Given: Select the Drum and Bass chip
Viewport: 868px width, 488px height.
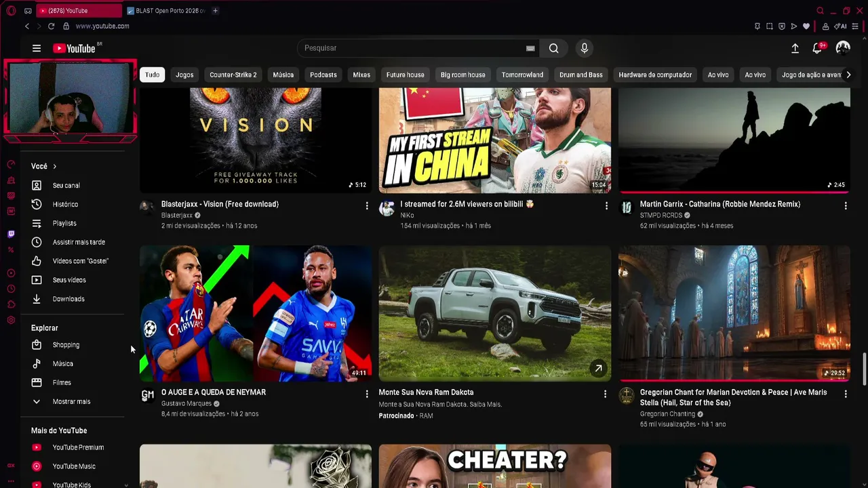Looking at the screenshot, I should (x=581, y=75).
